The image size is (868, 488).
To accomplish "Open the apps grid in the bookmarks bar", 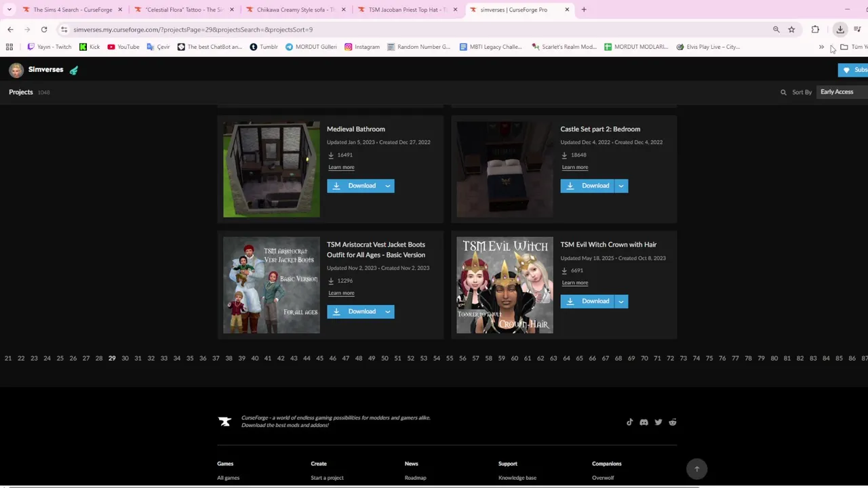I will (x=9, y=47).
